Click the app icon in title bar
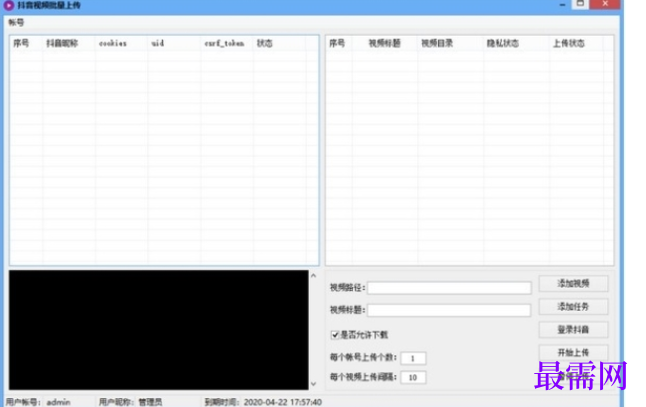 coord(8,5)
